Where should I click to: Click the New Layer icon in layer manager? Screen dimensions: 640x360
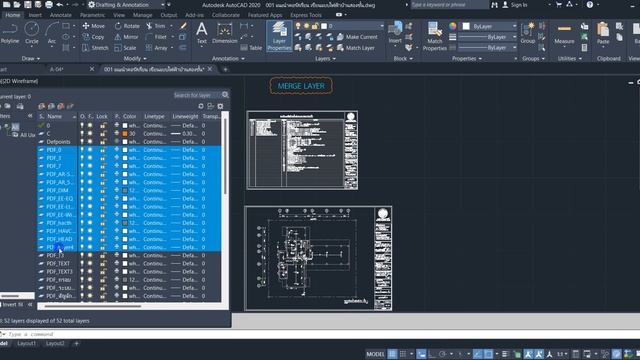tap(42, 106)
